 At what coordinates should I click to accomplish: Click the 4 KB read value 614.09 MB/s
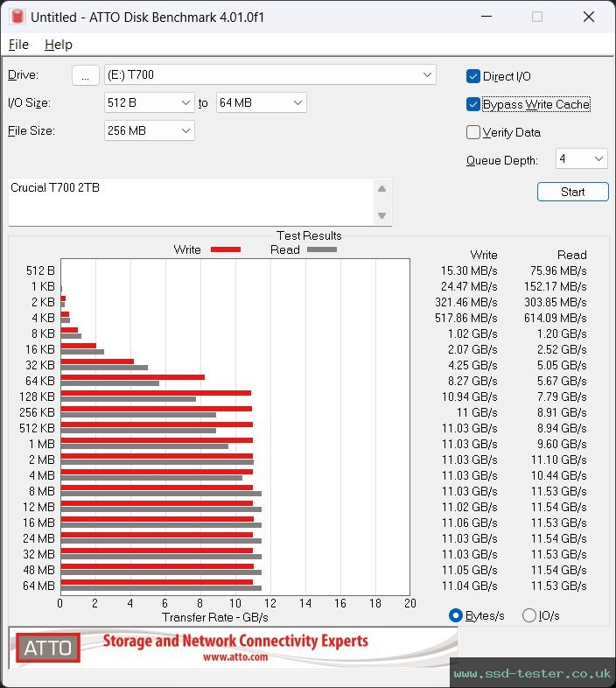click(555, 318)
